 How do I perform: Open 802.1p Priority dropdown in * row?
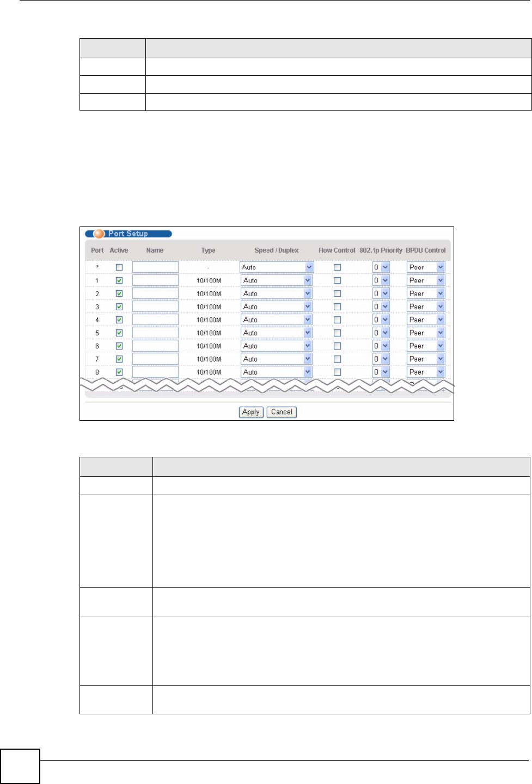click(x=381, y=267)
